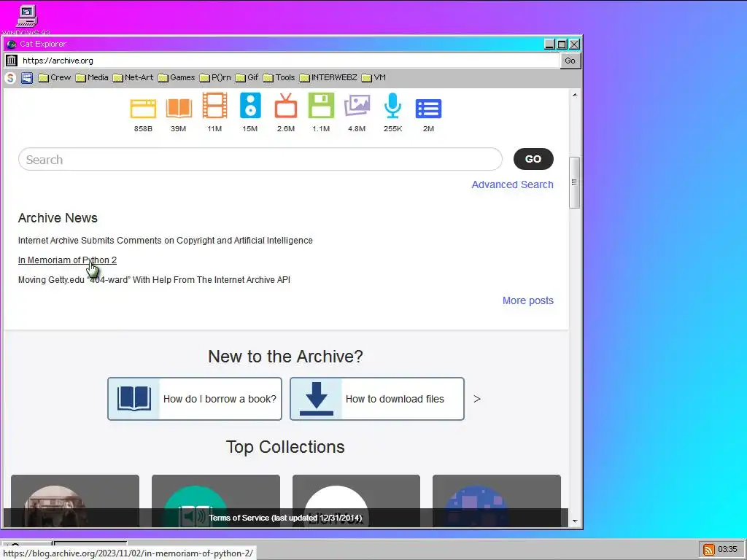Open the Tools bookmarks folder
Image resolution: width=747 pixels, height=560 pixels.
(279, 77)
